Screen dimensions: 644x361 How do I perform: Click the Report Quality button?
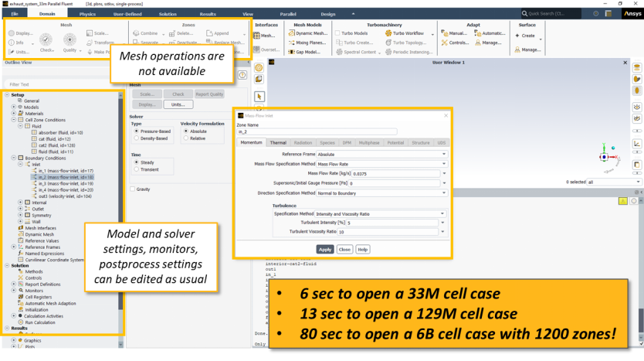[209, 94]
